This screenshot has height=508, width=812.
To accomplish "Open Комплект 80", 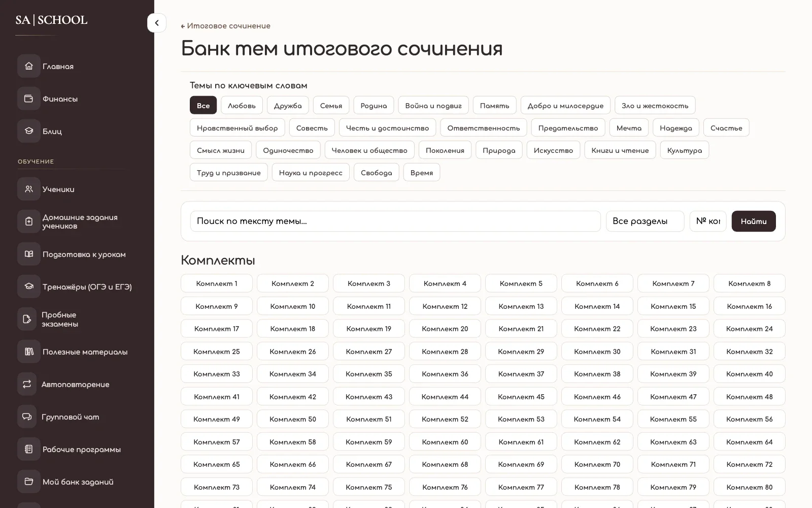I will tap(750, 487).
